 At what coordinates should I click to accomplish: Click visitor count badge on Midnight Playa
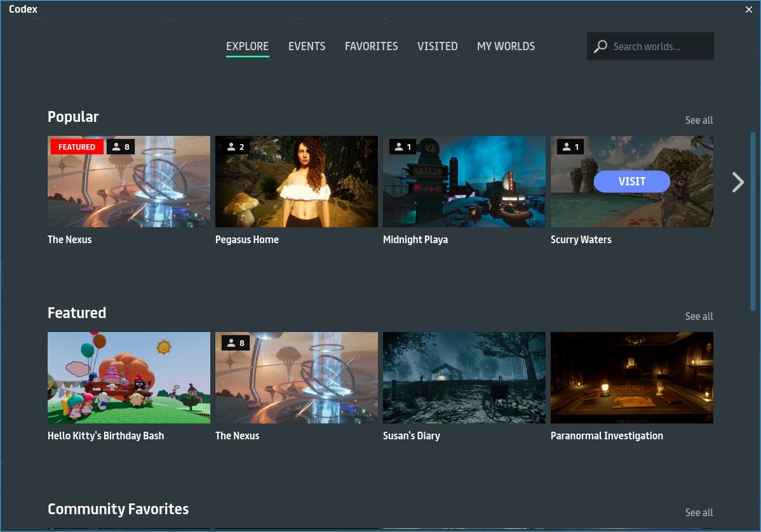401,147
